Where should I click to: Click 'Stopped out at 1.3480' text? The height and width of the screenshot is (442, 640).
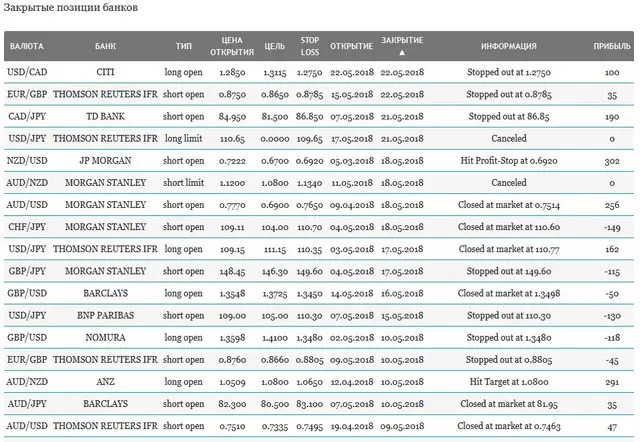point(509,338)
